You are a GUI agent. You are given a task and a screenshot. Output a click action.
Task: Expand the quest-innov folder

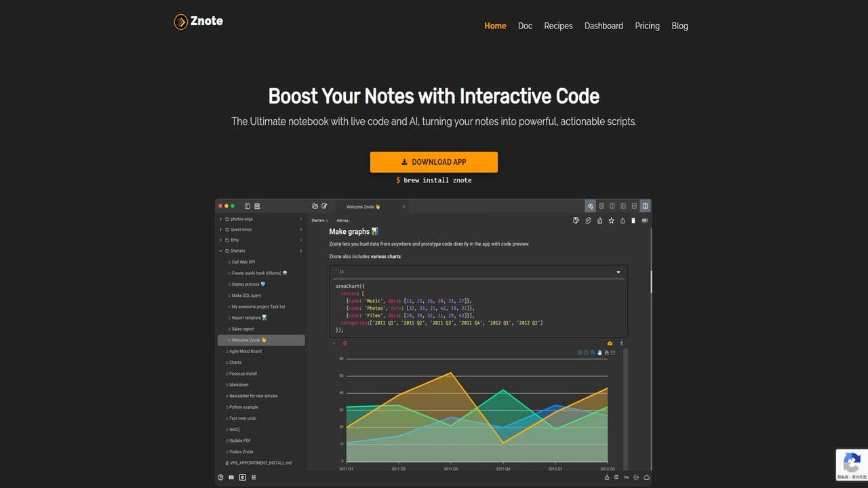click(221, 230)
